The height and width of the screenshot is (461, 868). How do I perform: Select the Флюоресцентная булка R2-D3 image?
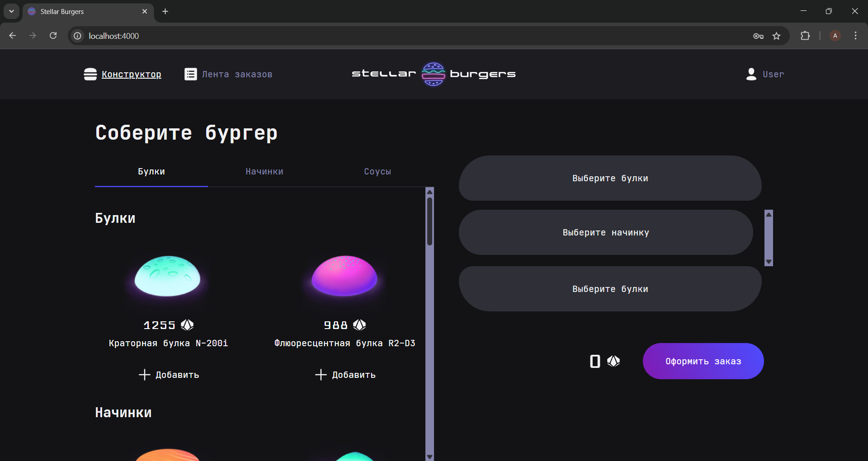coord(344,276)
